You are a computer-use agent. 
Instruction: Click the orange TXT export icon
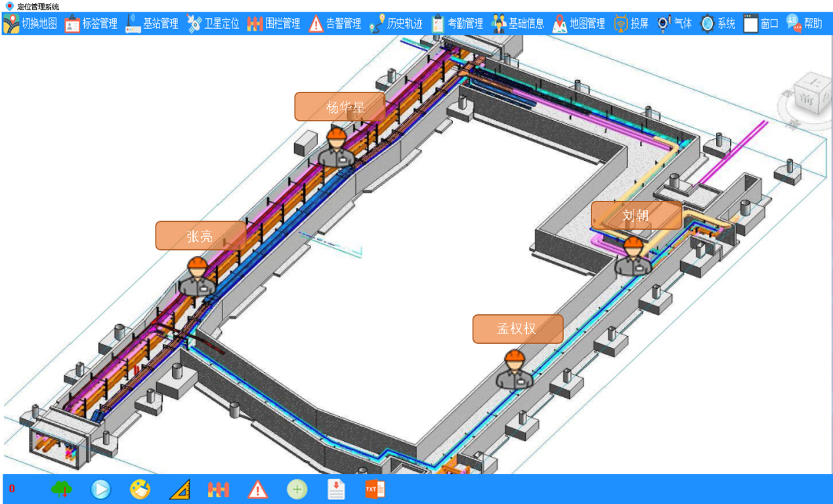coord(375,489)
